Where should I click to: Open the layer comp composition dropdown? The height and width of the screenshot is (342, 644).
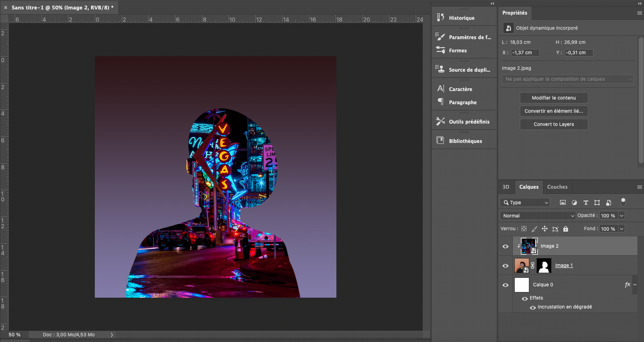pos(568,79)
